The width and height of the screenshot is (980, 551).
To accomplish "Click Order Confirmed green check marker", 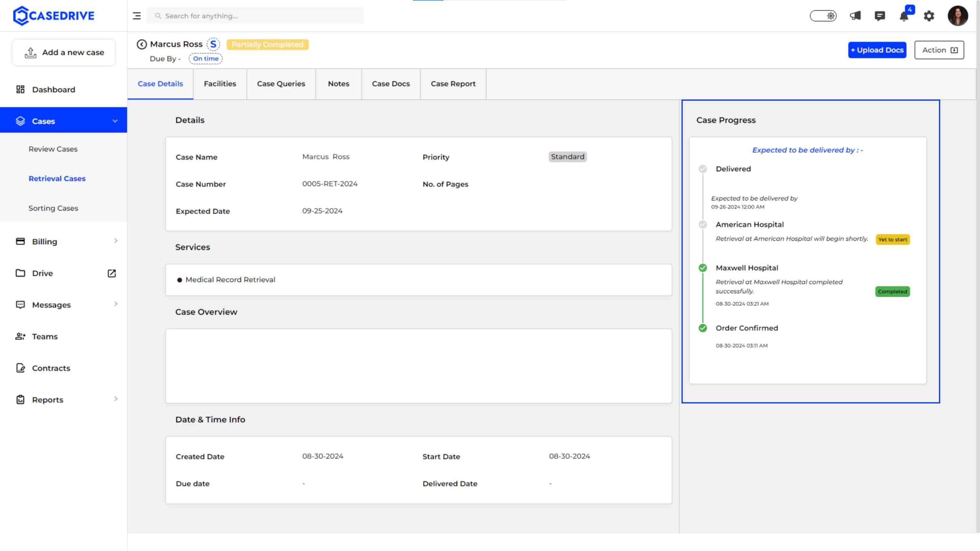I will point(702,328).
